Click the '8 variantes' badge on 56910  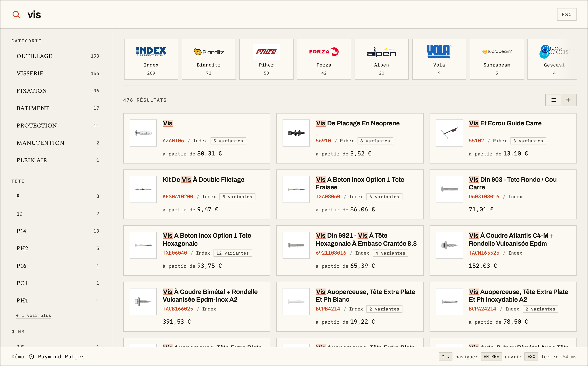375,141
